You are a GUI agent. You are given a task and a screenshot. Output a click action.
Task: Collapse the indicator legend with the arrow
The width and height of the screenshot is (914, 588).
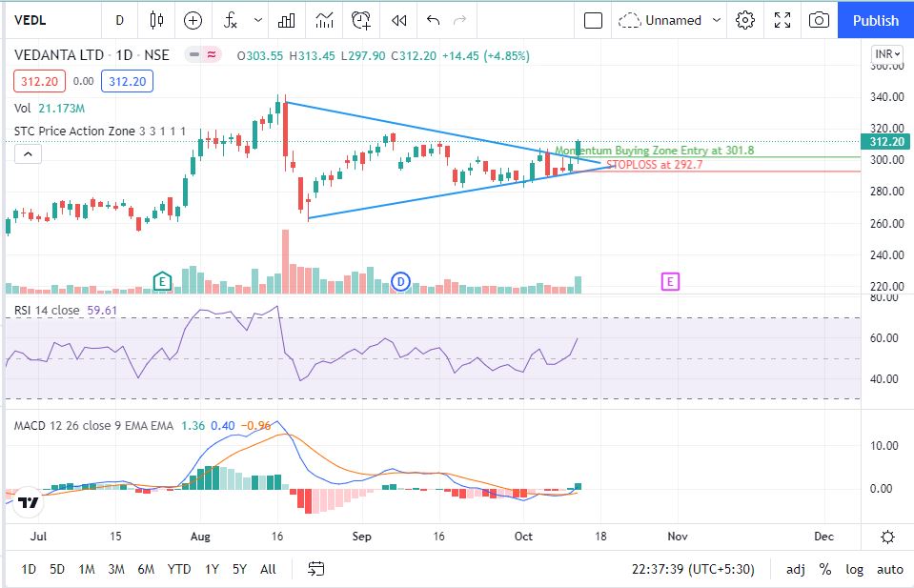point(28,153)
